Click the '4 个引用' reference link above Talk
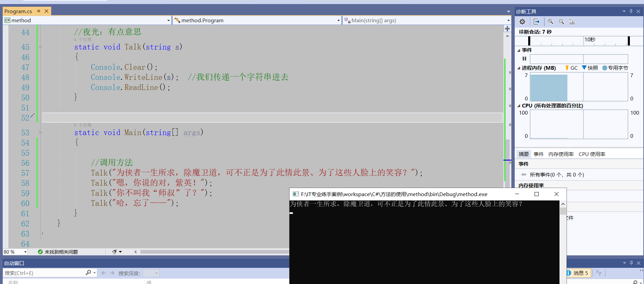This screenshot has height=284, width=644. click(x=82, y=40)
